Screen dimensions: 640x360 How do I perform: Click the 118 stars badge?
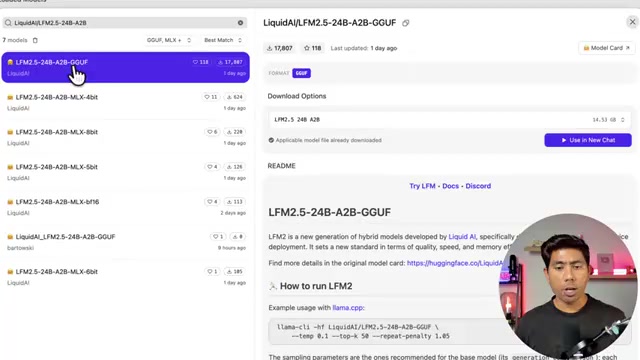313,48
